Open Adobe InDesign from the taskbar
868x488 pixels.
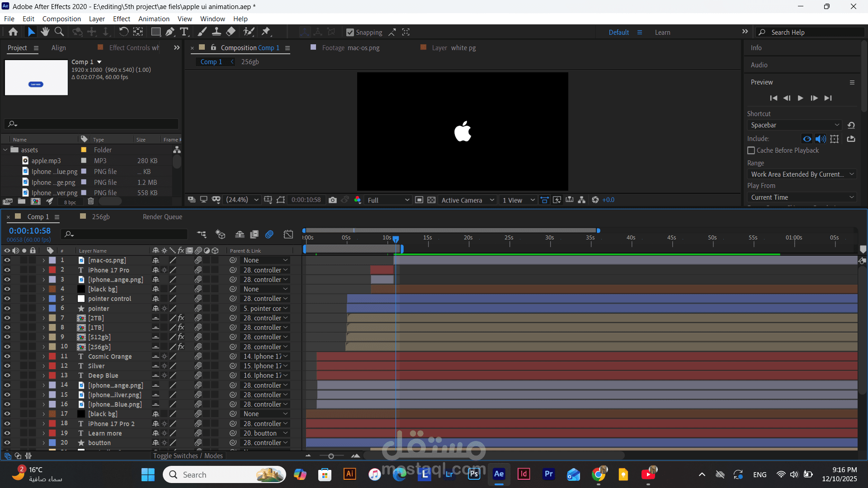click(524, 474)
